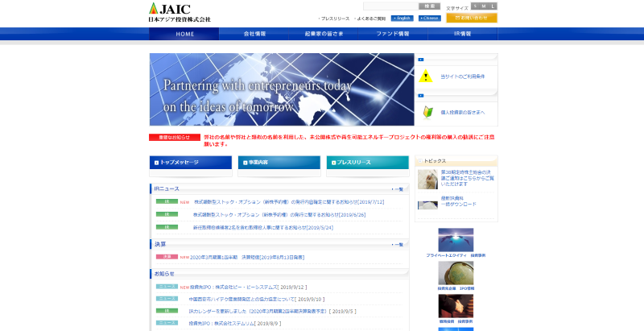The height and width of the screenshot is (331, 644).
Task: Click the JAIC logo at top left
Action: (180, 12)
